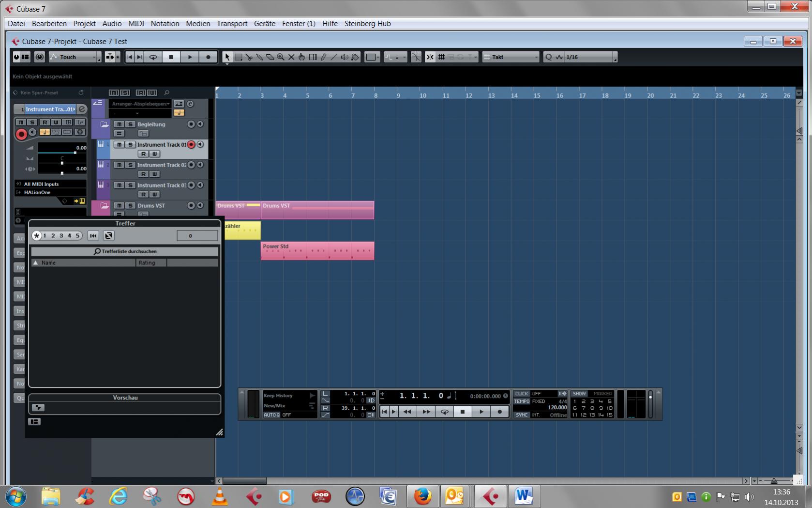Click SYNC button in transport panel
This screenshot has height=508, width=812.
point(522,415)
